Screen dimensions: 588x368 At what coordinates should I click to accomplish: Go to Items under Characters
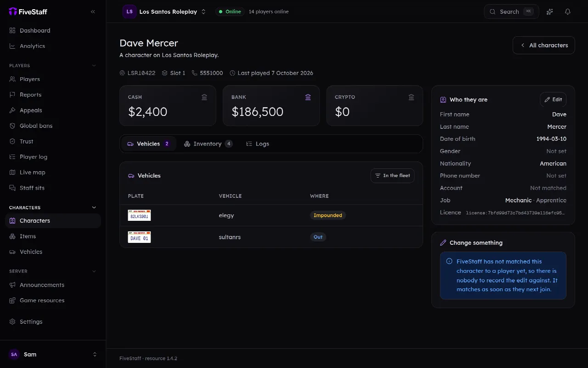coord(53,236)
